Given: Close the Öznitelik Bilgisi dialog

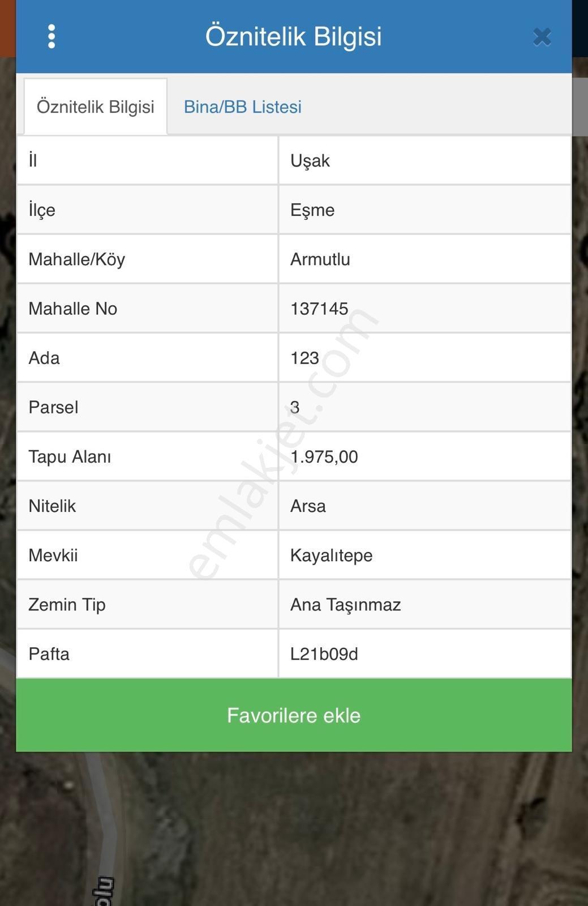Looking at the screenshot, I should pyautogui.click(x=542, y=37).
